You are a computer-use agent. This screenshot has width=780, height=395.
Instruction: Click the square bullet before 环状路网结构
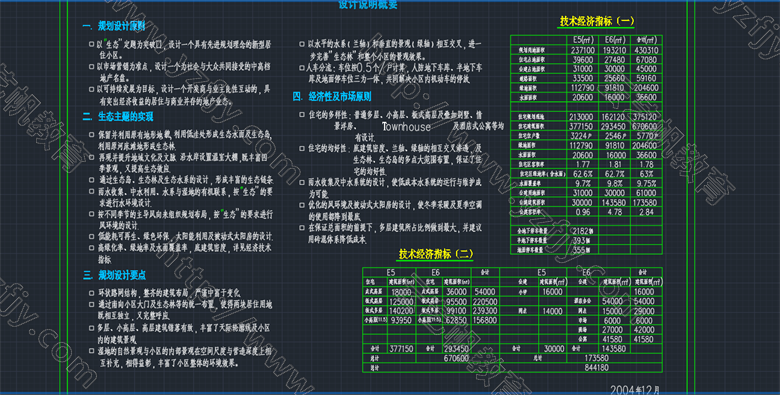pos(91,293)
